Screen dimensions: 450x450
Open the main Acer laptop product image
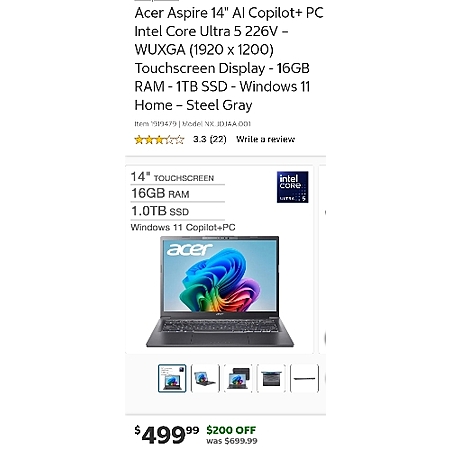coord(219,259)
